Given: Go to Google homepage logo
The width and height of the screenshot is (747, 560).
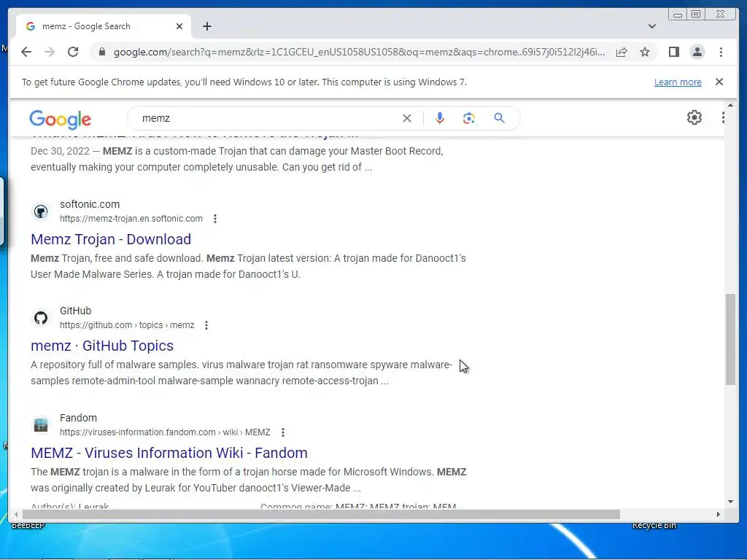Looking at the screenshot, I should 60,119.
